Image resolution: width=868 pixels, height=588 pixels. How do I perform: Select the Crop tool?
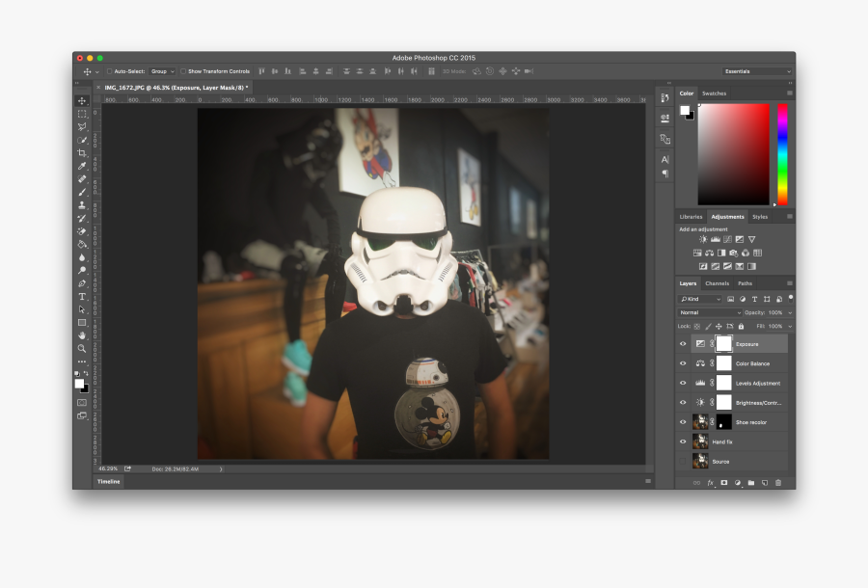82,153
